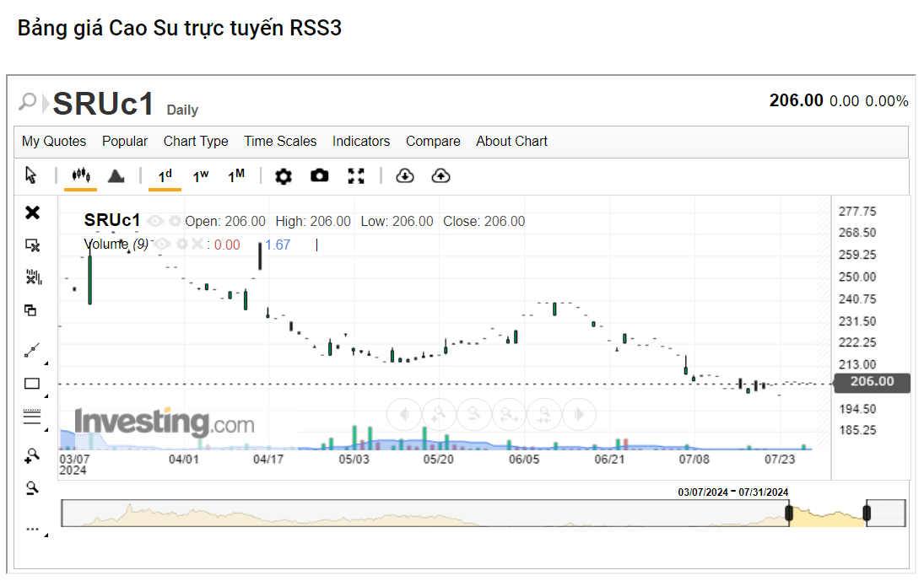Viewport: 924px width, 581px height.
Task: Click the SRUc1 symbol title
Action: [103, 105]
